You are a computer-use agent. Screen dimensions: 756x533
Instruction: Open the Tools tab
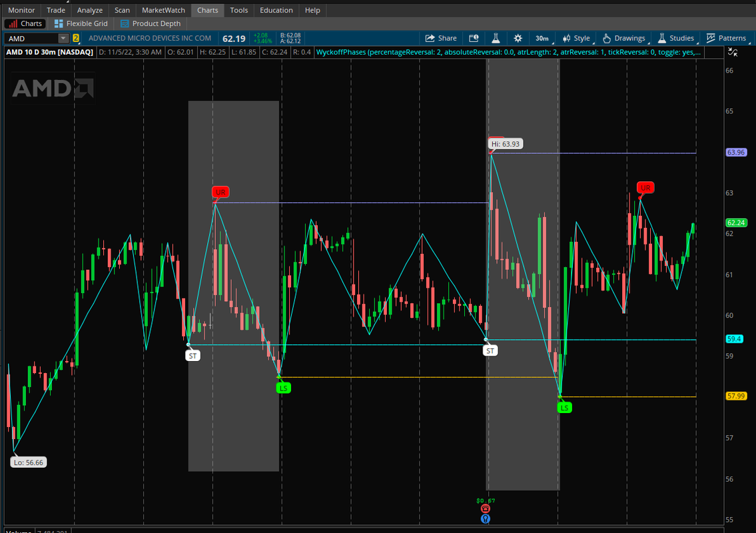pos(238,10)
